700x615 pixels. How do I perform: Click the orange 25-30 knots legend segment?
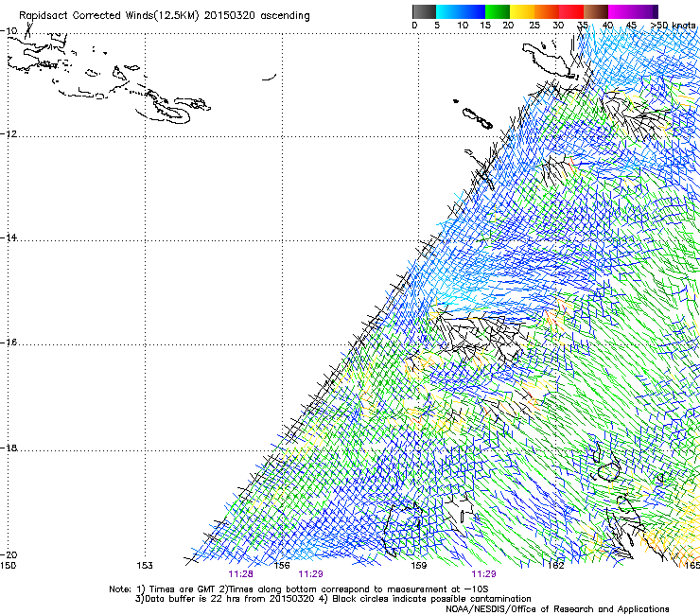(x=547, y=11)
